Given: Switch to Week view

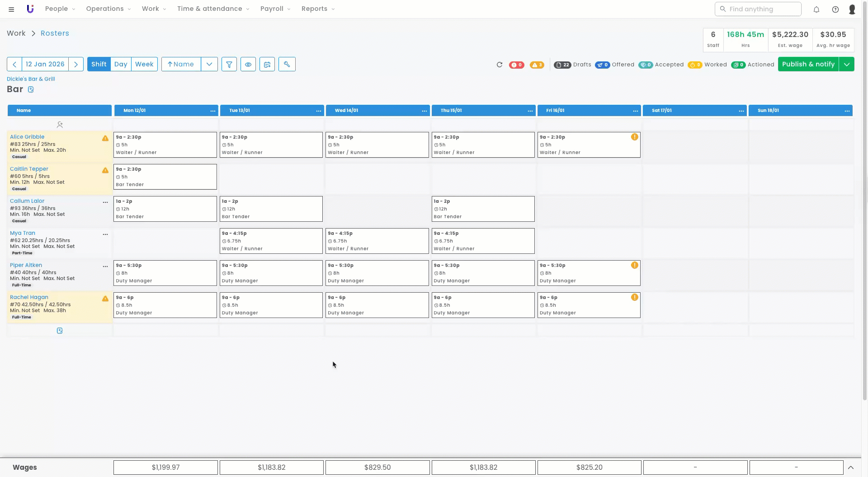Looking at the screenshot, I should pyautogui.click(x=144, y=64).
